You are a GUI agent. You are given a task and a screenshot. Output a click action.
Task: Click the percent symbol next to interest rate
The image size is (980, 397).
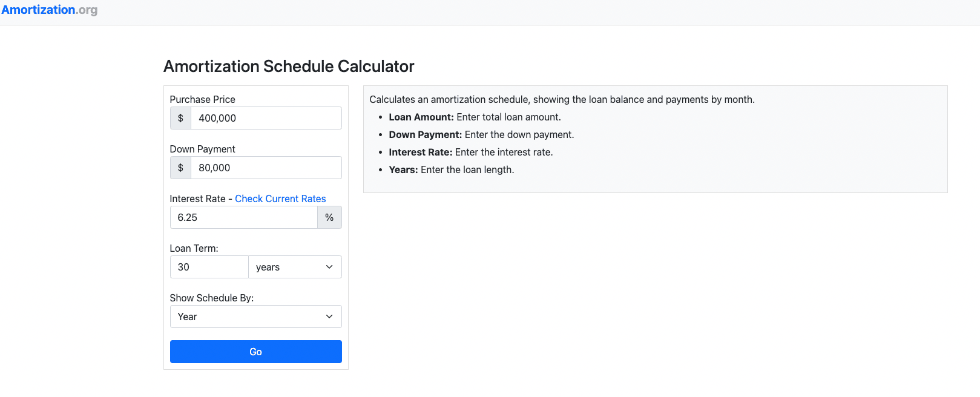point(329,217)
